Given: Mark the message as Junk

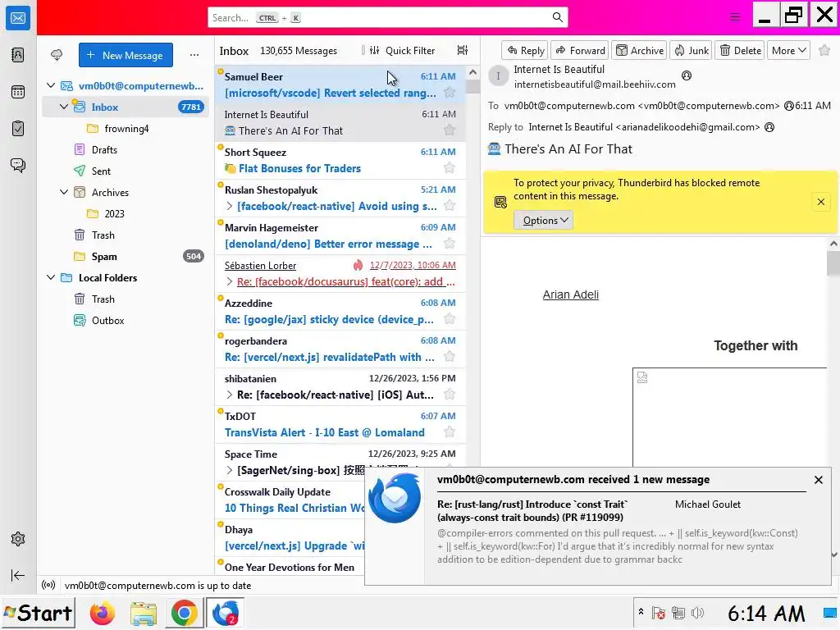Looking at the screenshot, I should click(691, 50).
